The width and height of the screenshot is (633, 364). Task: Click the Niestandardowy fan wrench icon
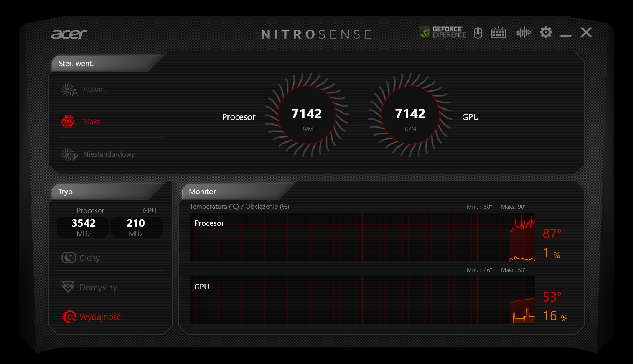(x=69, y=154)
